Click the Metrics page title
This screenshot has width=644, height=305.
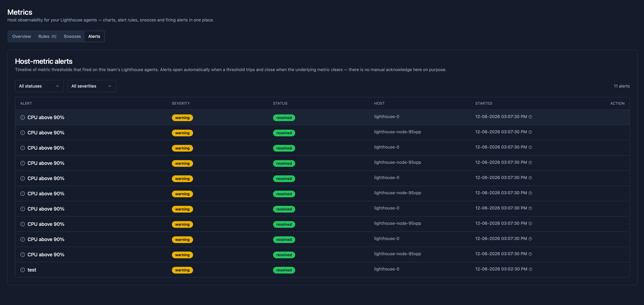pyautogui.click(x=20, y=12)
